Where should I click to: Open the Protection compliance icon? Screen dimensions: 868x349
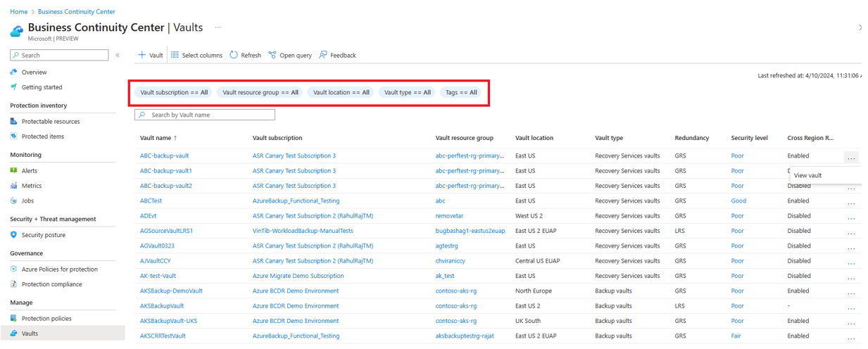pyautogui.click(x=13, y=284)
